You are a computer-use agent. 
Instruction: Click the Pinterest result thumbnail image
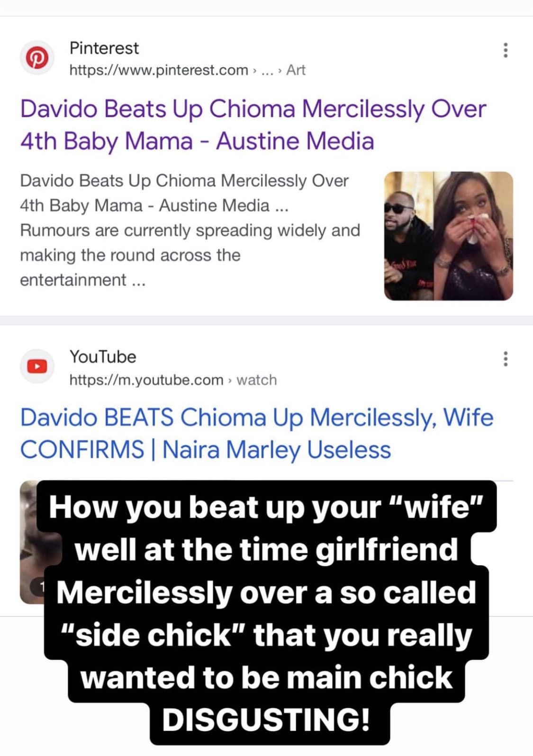pos(448,236)
